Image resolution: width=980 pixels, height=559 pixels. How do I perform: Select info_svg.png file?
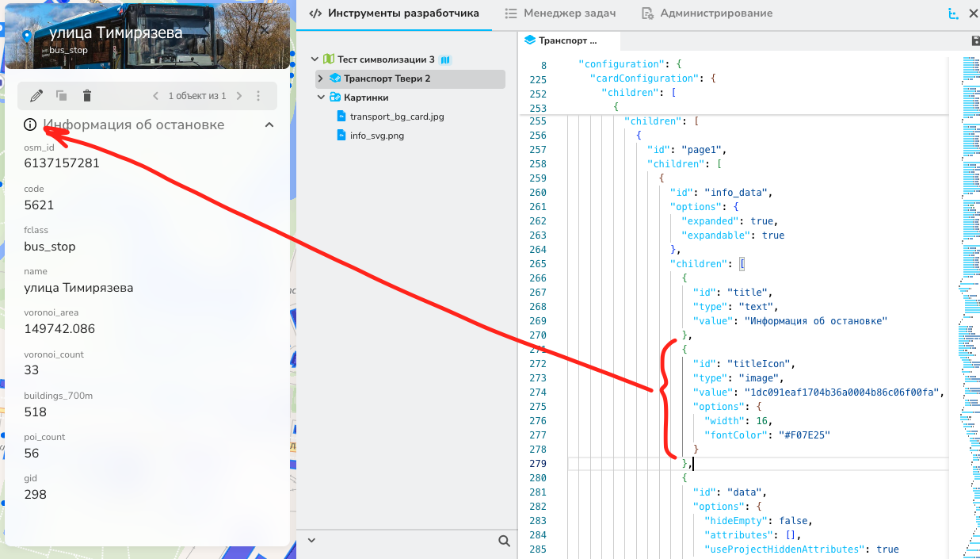click(x=377, y=136)
